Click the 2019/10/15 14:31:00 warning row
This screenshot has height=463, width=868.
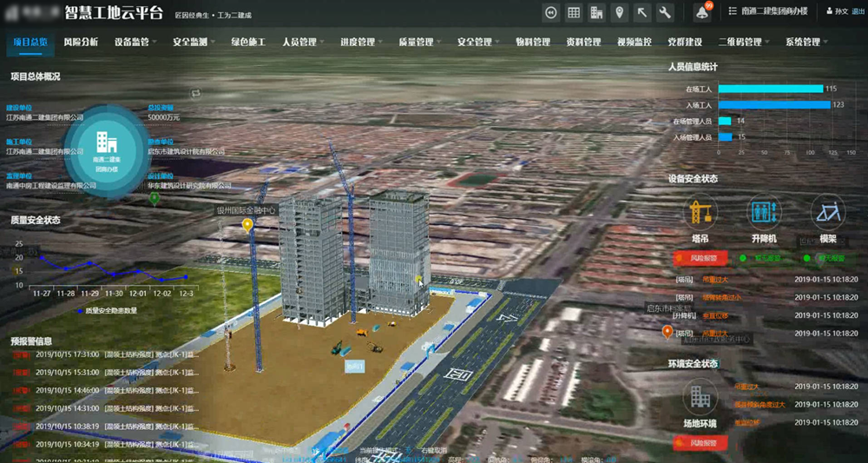[105, 408]
